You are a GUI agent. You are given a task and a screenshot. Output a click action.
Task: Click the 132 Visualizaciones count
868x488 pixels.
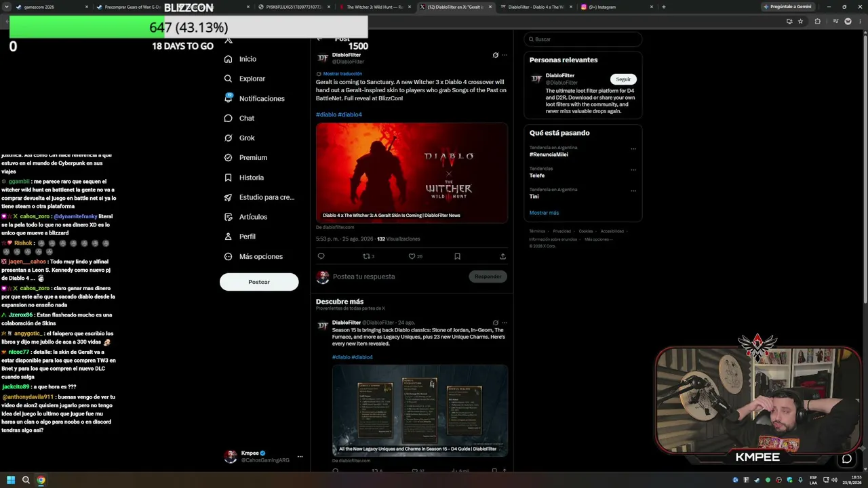pos(398,239)
